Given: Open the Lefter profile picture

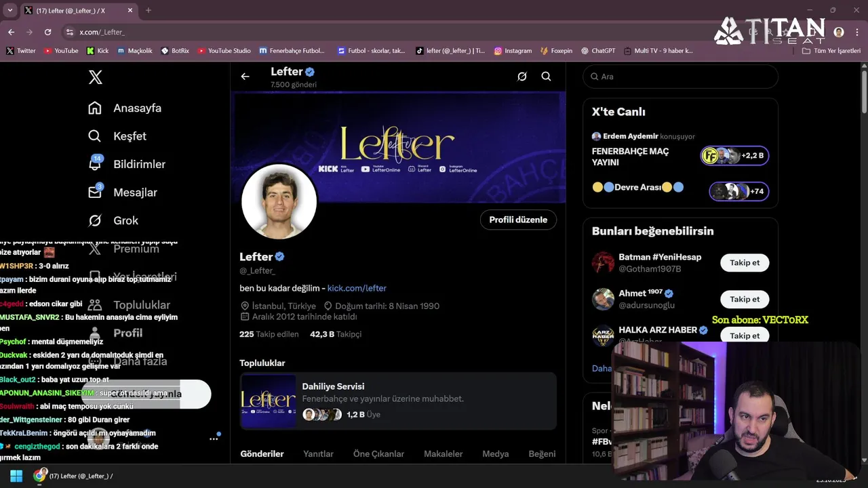Looking at the screenshot, I should (279, 201).
